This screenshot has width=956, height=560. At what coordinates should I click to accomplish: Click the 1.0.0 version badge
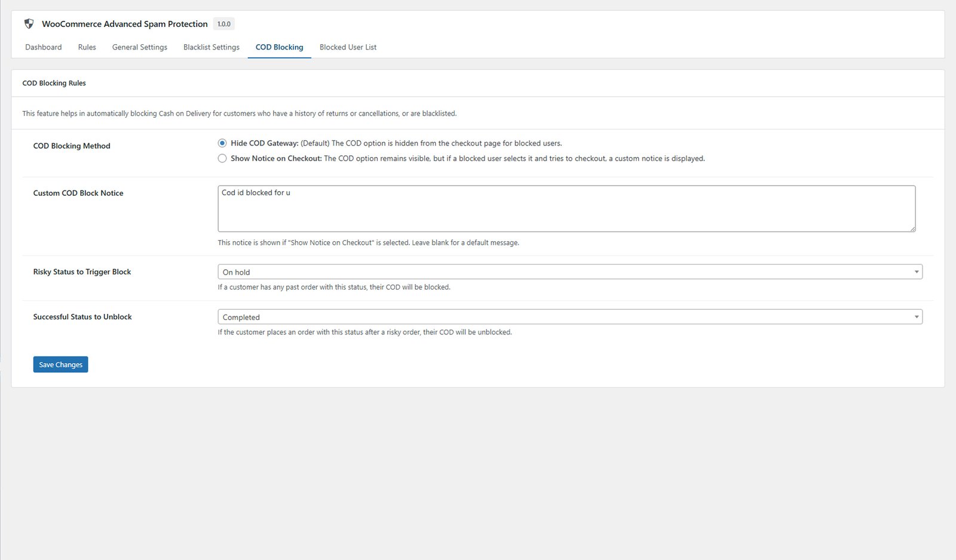click(x=223, y=24)
